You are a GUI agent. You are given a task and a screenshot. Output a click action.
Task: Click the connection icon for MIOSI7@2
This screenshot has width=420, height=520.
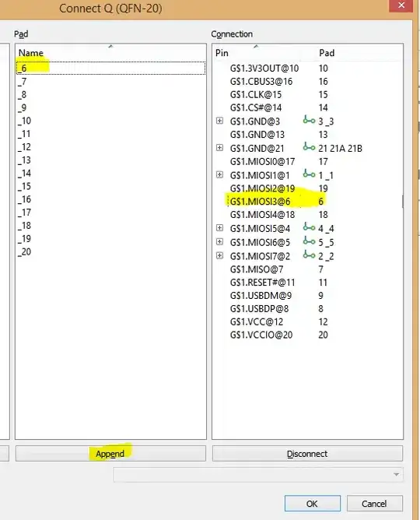[309, 255]
